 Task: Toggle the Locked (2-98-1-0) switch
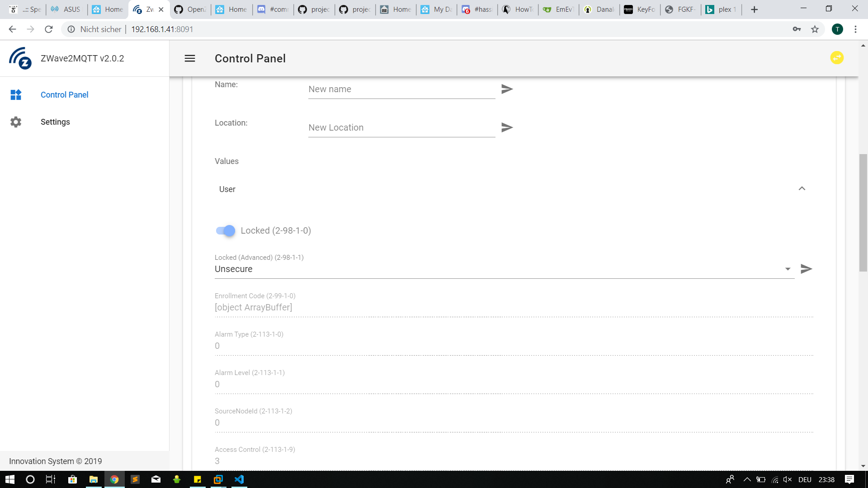[x=226, y=230]
